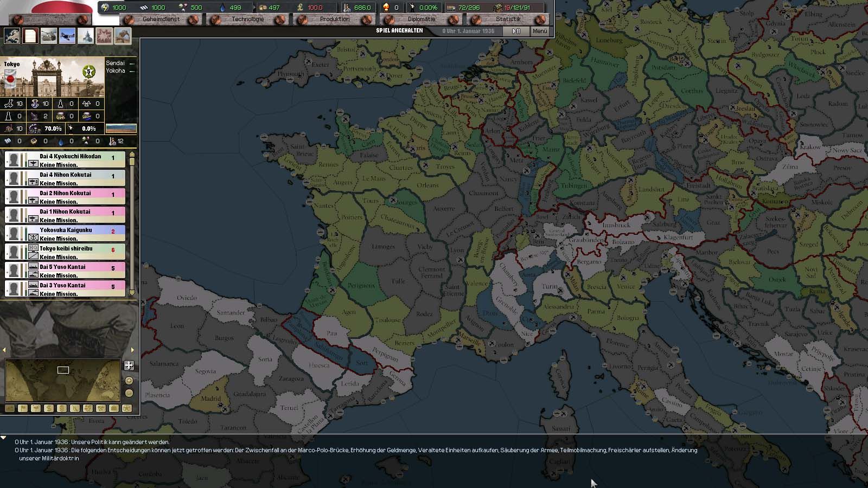
Task: Zoom out with the minimap minus button
Action: (129, 393)
